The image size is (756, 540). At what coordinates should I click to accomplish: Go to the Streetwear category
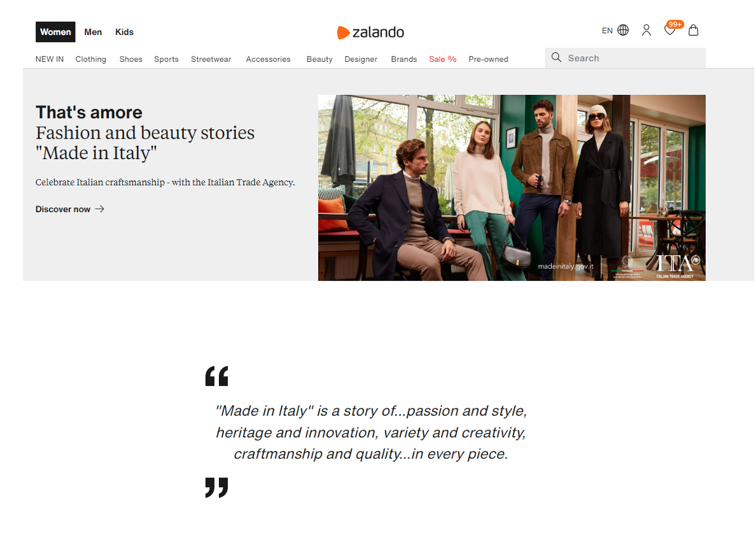[x=211, y=59]
